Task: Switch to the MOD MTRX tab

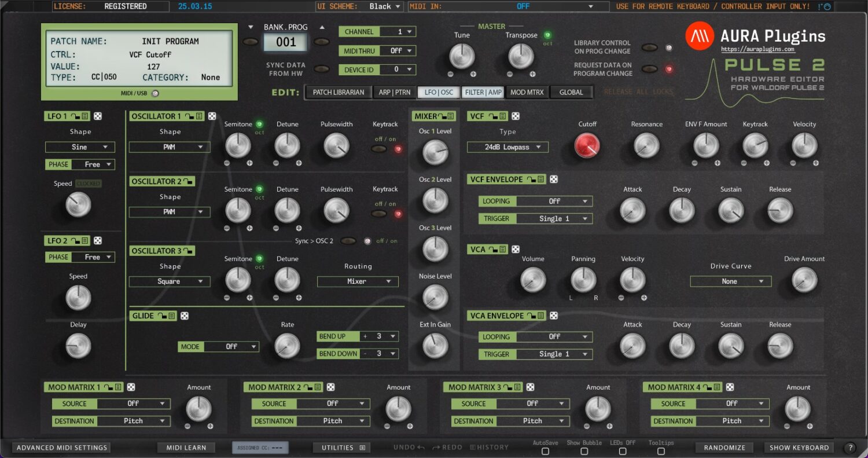Action: [527, 92]
